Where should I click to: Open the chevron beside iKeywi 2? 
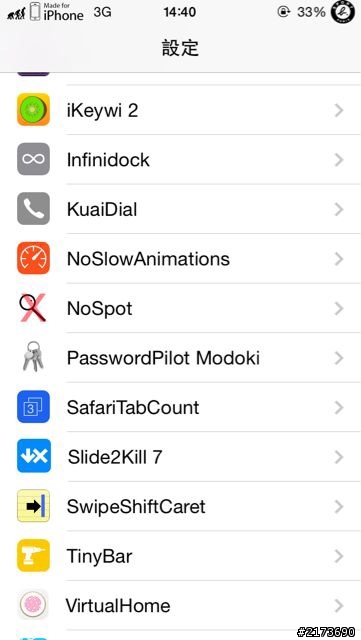(x=339, y=110)
